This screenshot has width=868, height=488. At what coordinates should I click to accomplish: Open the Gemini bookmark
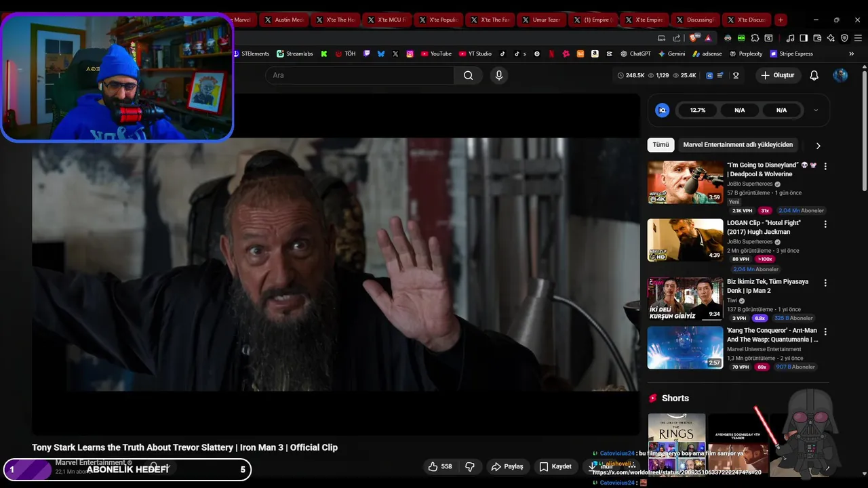pyautogui.click(x=671, y=54)
